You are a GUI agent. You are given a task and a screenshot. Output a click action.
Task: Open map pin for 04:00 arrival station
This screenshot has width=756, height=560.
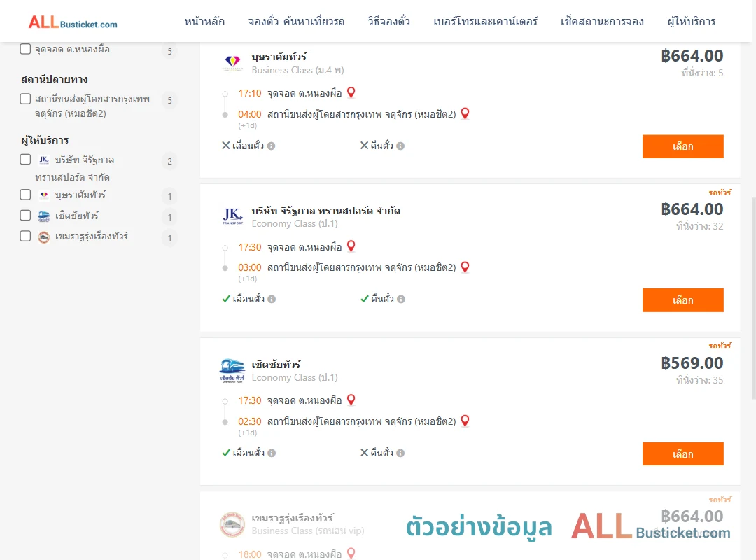pyautogui.click(x=465, y=113)
